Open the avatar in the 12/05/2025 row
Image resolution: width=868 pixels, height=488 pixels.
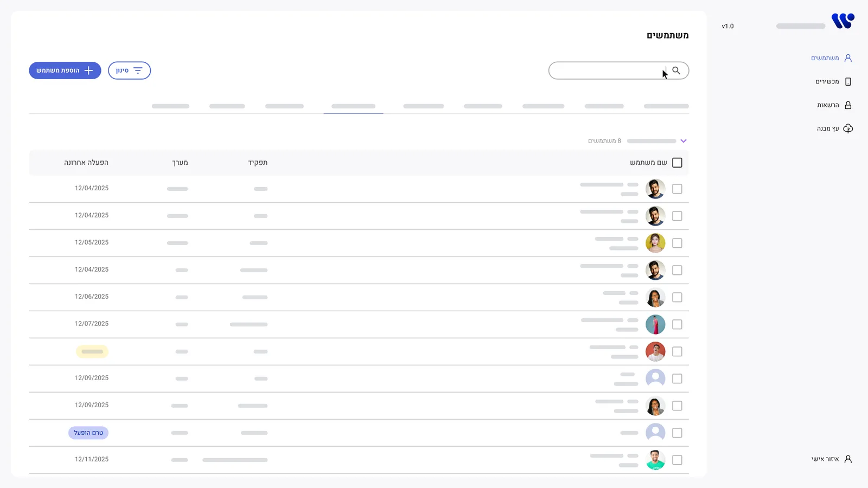point(655,243)
